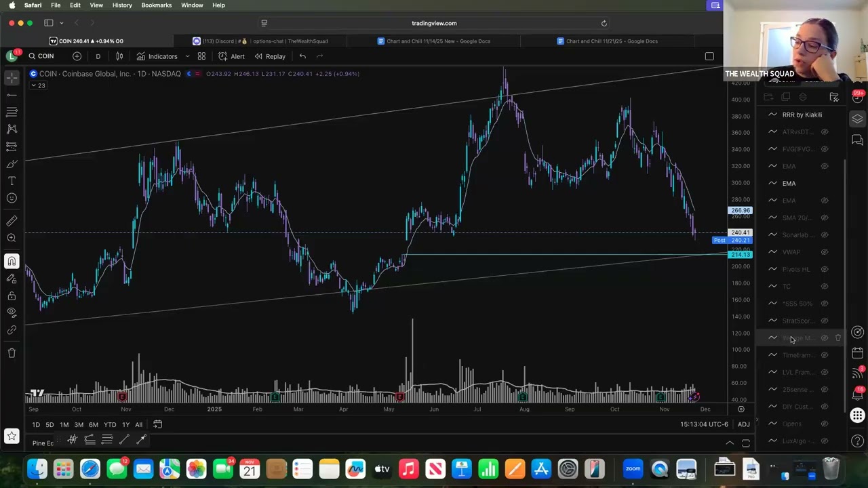Open Safari sidebar dropdown arrow
Viewport: 868px width, 488px height.
(61, 23)
